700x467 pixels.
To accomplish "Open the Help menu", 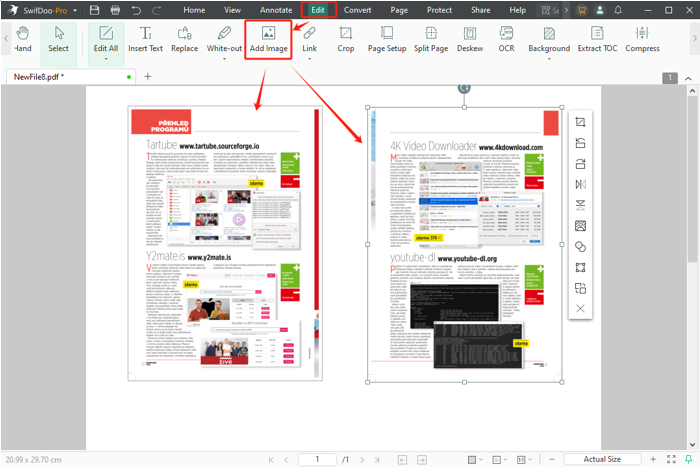I will [517, 10].
